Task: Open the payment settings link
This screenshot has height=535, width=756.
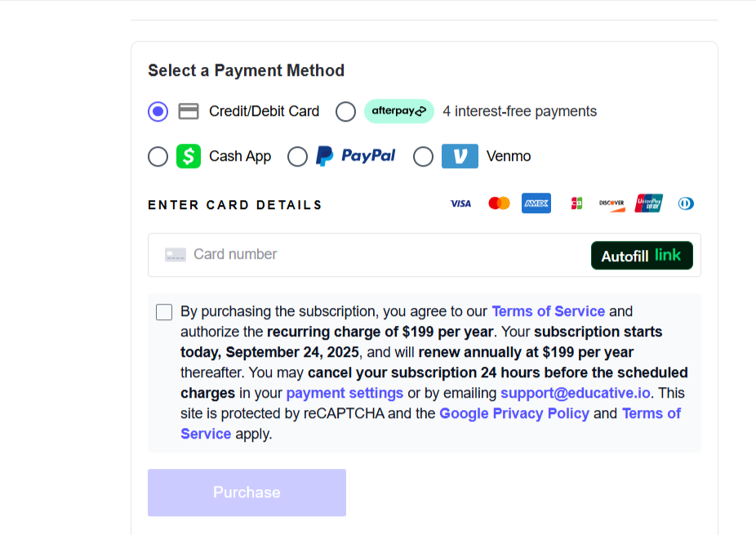Action: point(345,393)
